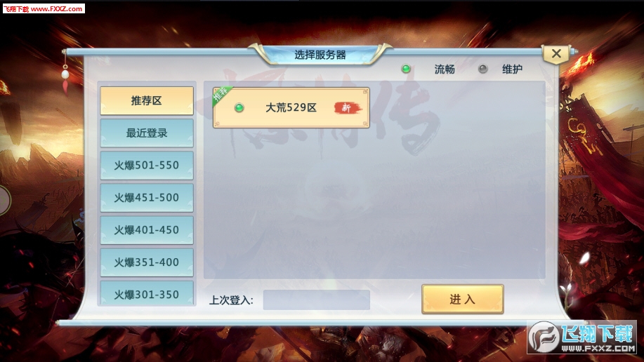Select the 大荒529区 server card
This screenshot has height=362, width=644.
coord(291,107)
